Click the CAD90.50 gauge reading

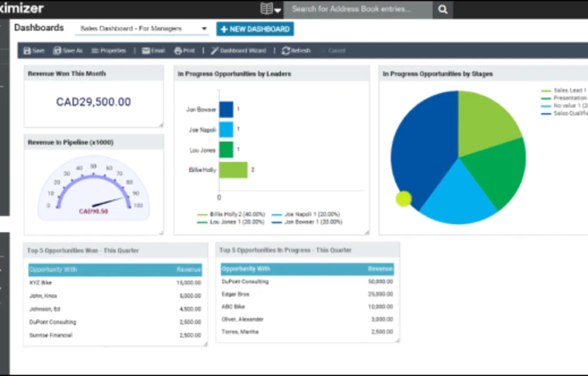(94, 211)
